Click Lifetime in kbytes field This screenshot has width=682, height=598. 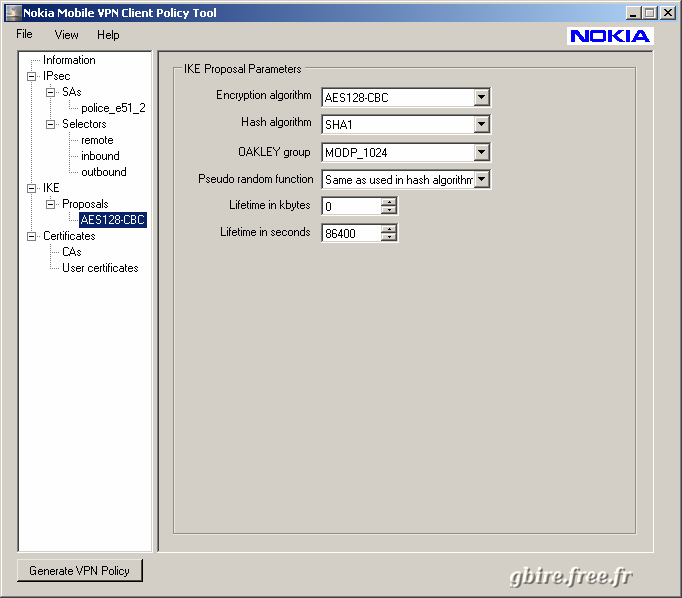click(351, 206)
